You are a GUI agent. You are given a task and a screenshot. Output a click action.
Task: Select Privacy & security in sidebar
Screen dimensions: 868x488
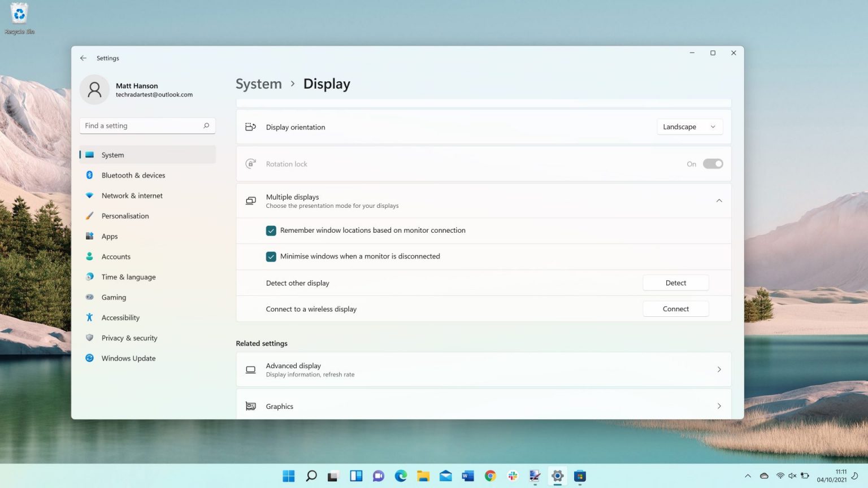click(129, 338)
